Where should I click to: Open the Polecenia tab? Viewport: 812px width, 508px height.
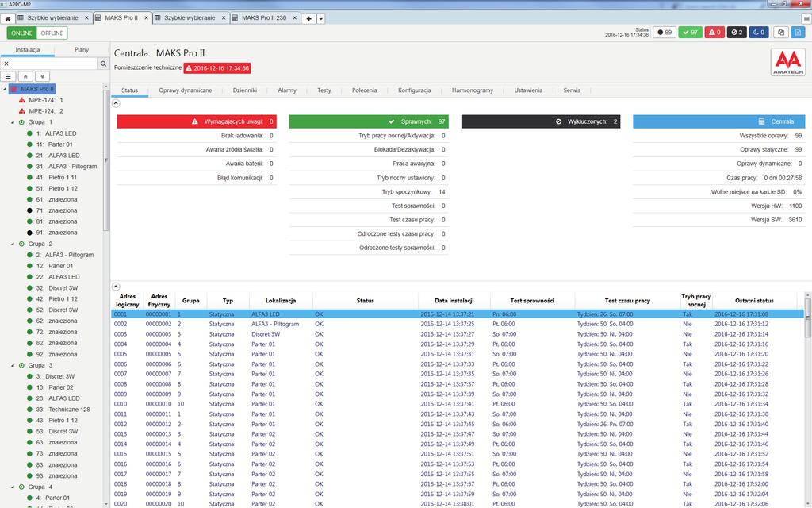[x=365, y=90]
